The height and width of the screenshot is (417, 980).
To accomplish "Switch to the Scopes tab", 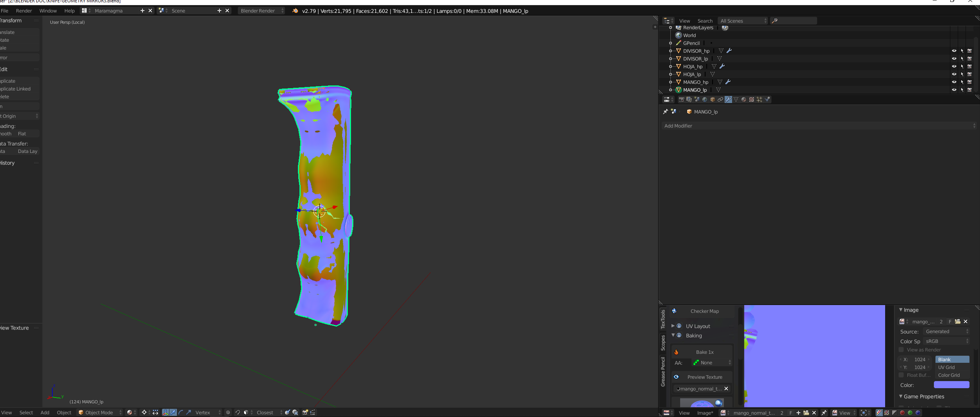I will [663, 342].
